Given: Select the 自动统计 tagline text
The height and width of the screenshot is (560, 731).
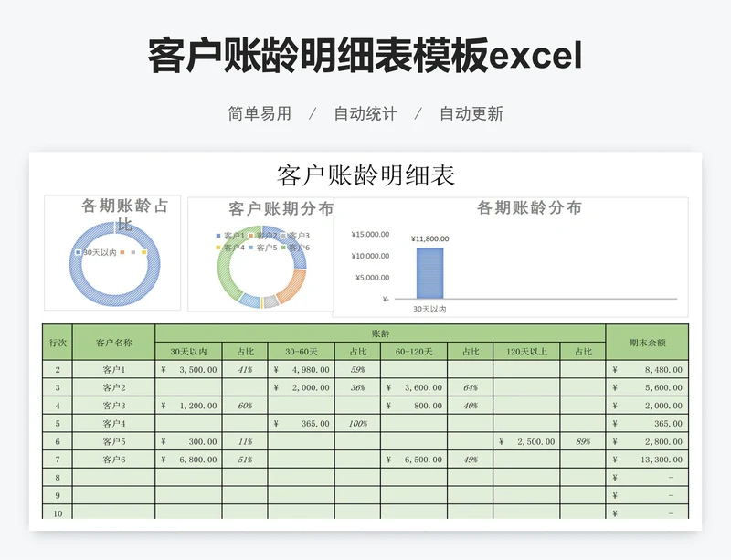Looking at the screenshot, I should coord(365,114).
